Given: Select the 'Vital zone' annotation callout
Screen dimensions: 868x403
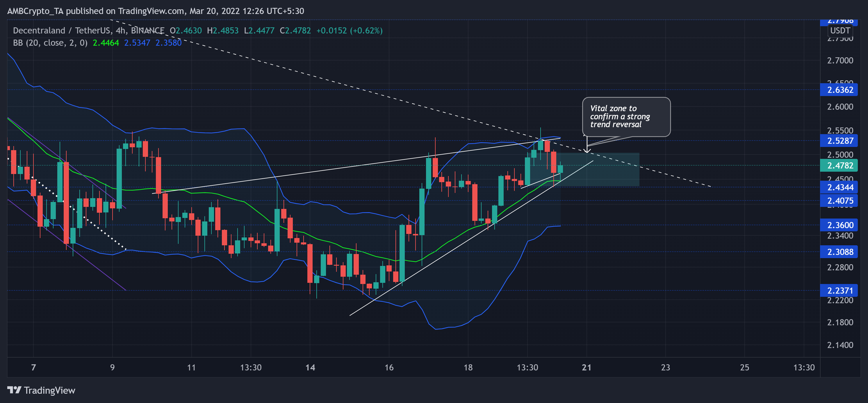Looking at the screenshot, I should [626, 117].
